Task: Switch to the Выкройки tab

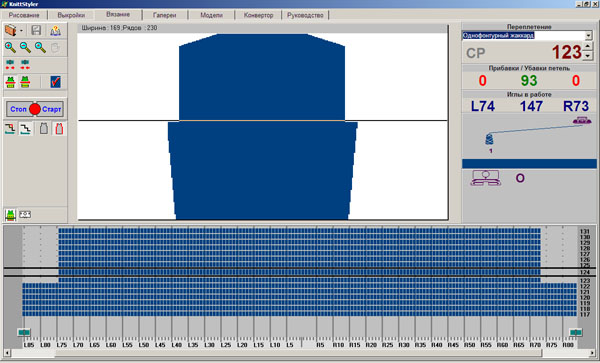Action: 71,15
